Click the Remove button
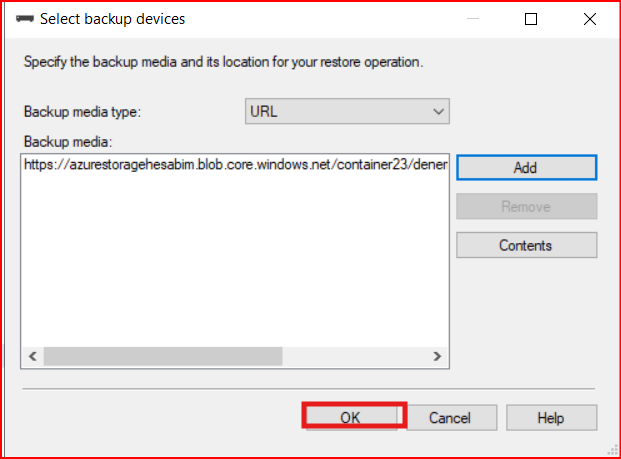621x459 pixels. coord(526,207)
